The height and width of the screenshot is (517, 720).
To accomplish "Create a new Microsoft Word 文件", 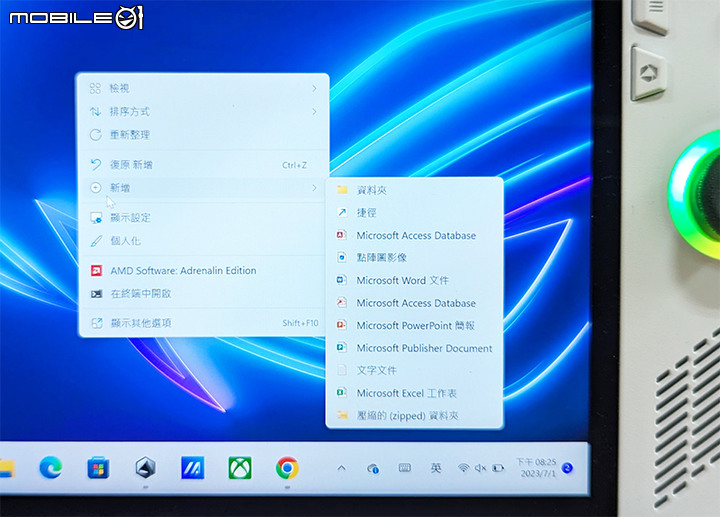I will tap(415, 280).
